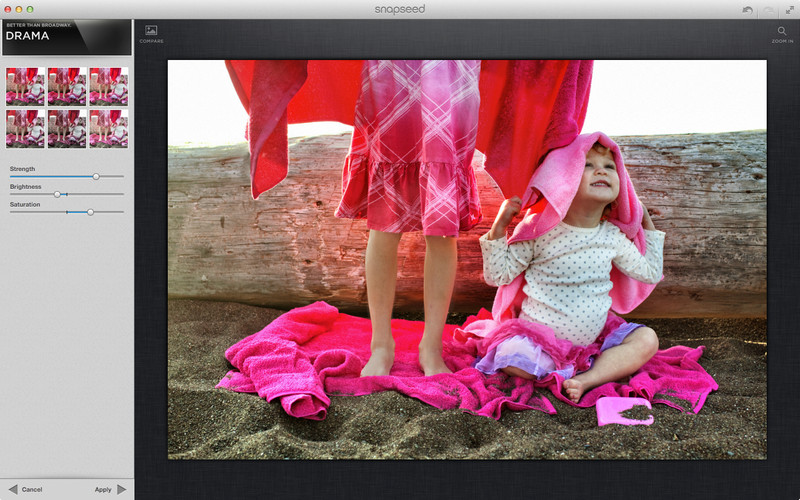Select the bottom-left Drama preset thumbnail
This screenshot has width=800, height=500.
click(24, 128)
